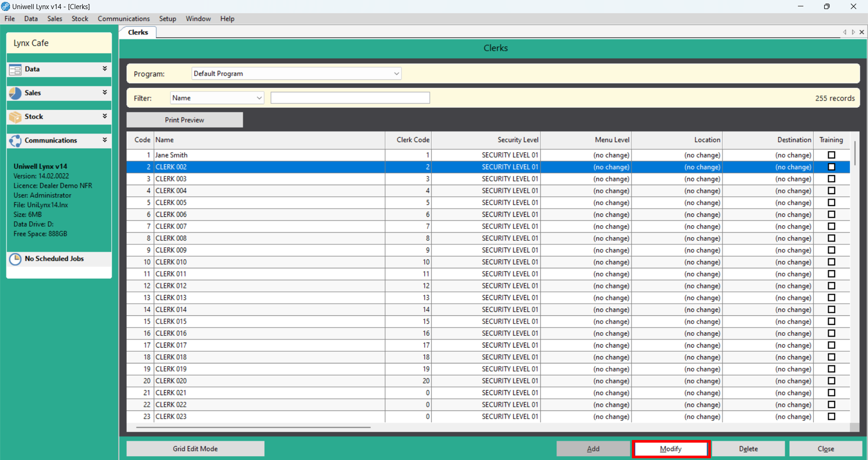
Task: Expand the Sales sidebar section
Action: click(x=105, y=93)
